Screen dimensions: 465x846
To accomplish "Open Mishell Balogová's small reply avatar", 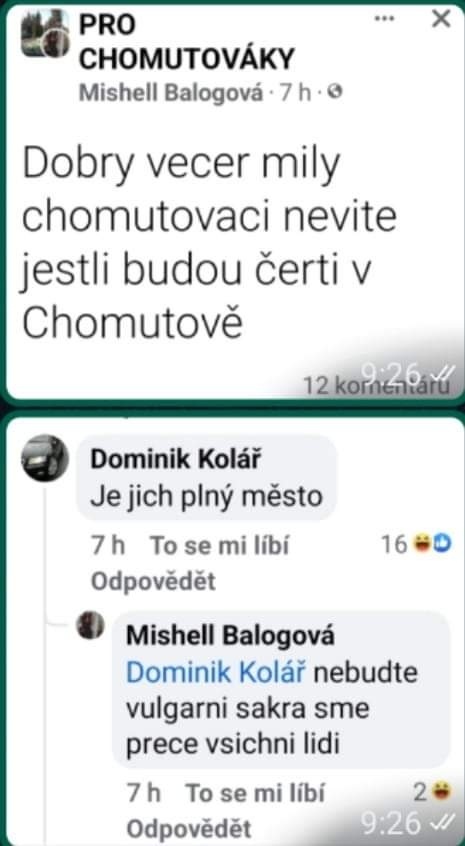I will tap(91, 625).
